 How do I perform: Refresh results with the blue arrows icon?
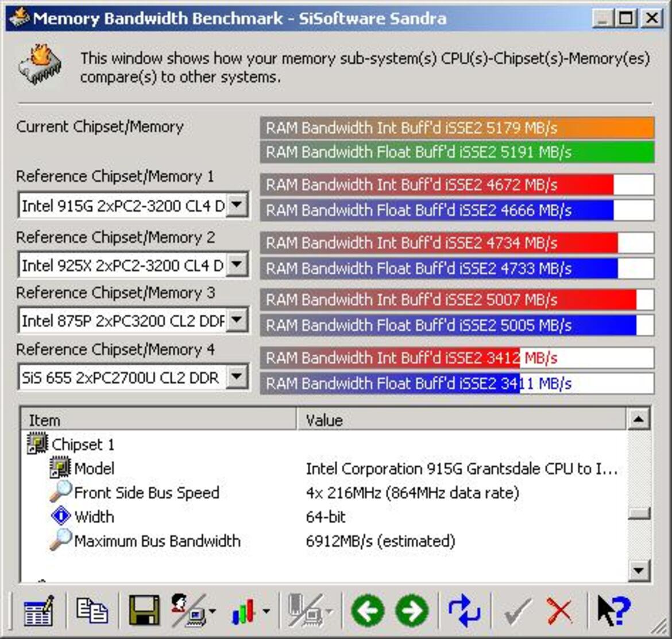[x=464, y=610]
